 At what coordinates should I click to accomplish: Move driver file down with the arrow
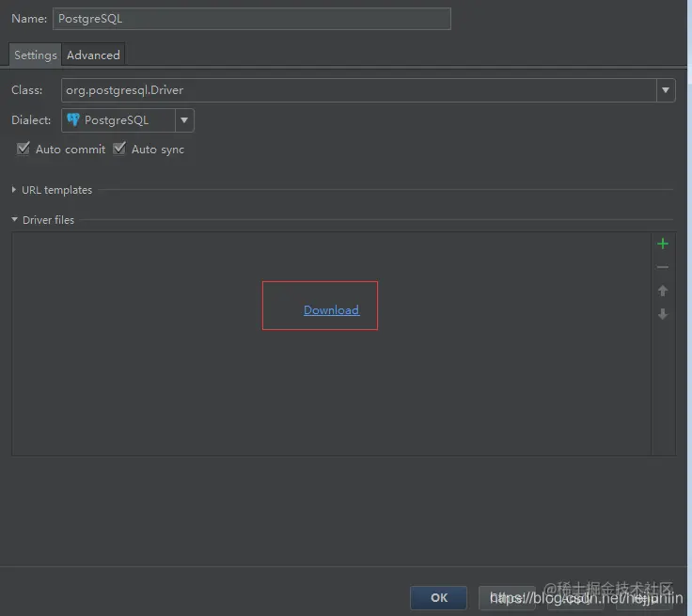pyautogui.click(x=663, y=314)
